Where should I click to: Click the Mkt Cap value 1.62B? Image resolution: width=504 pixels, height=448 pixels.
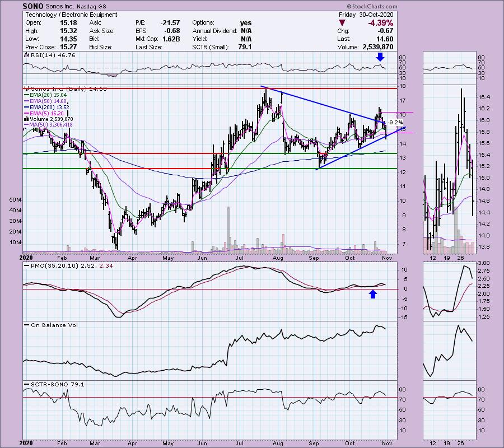click(171, 39)
